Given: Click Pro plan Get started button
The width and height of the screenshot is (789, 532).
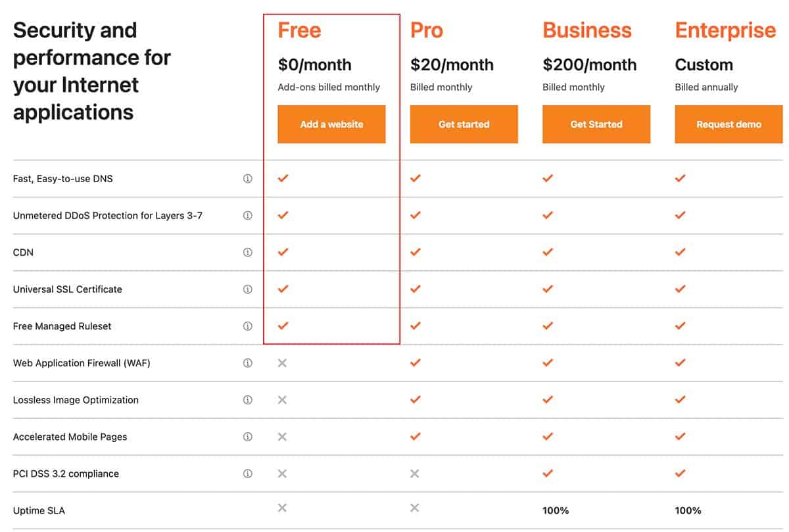Looking at the screenshot, I should click(464, 124).
